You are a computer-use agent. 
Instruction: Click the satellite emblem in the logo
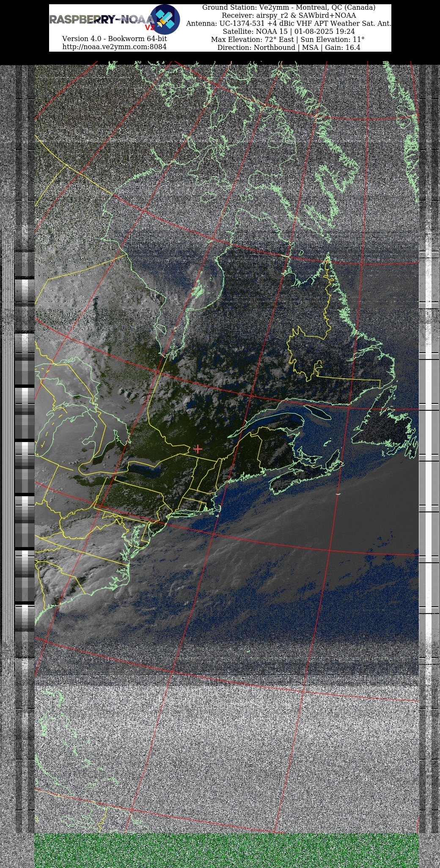tap(165, 19)
